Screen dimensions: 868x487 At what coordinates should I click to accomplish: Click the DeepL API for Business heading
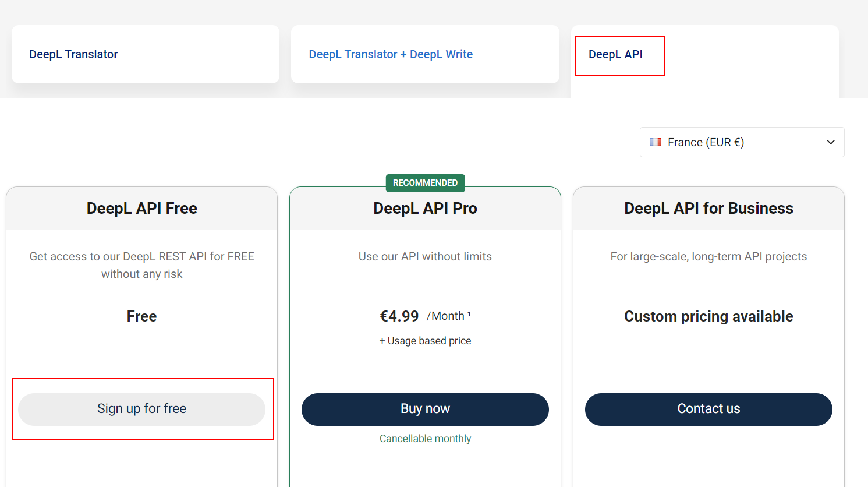tap(708, 209)
